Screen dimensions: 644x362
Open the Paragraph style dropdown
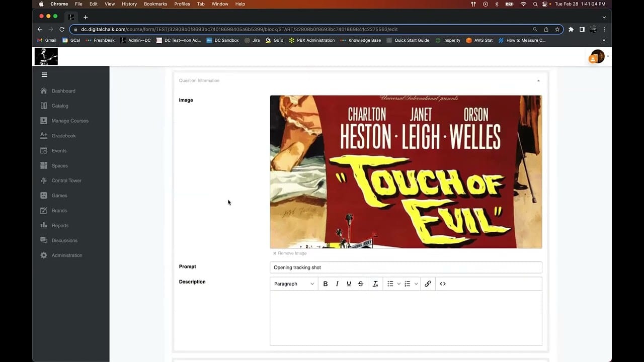pyautogui.click(x=294, y=284)
